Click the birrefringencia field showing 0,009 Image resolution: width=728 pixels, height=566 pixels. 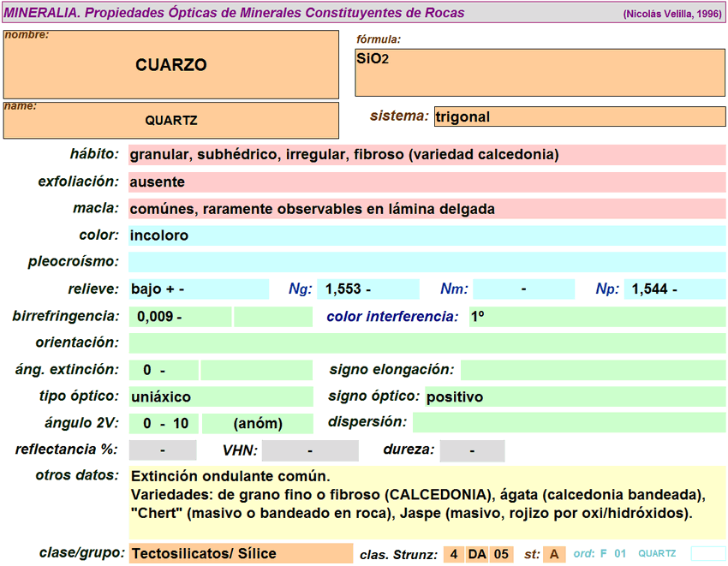[x=180, y=317]
